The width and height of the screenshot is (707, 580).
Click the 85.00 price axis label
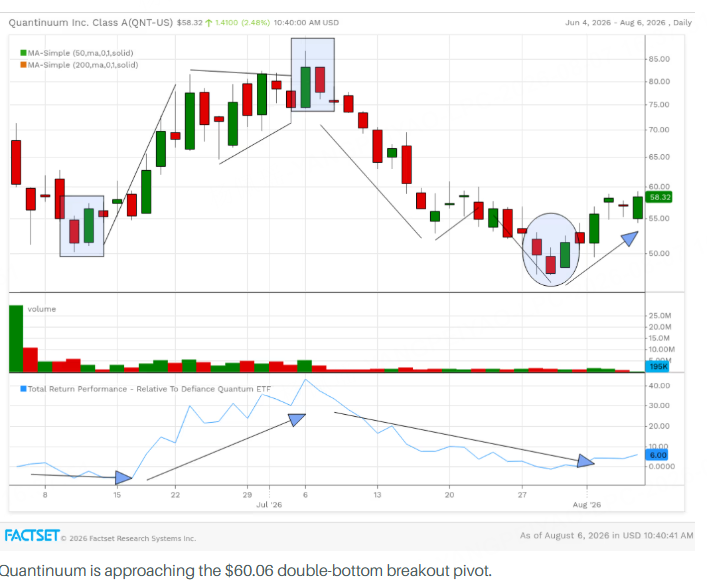tap(659, 59)
